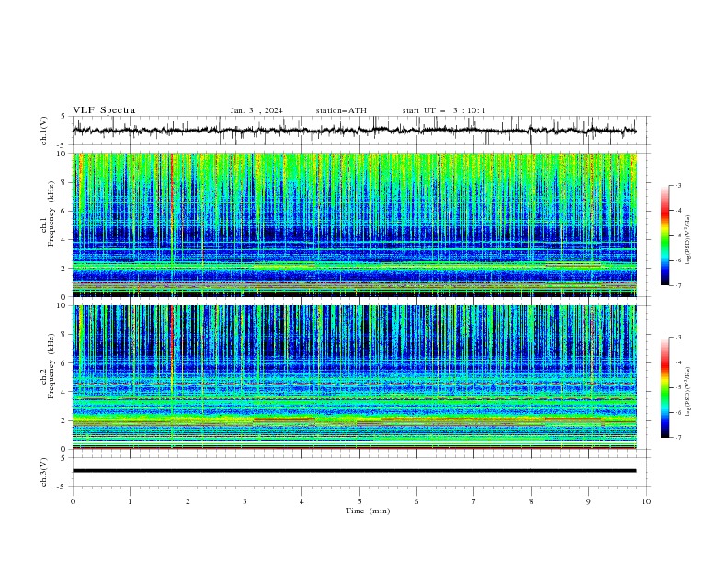Click the 'station=ATH' label
This screenshot has height=563, width=728.
(341, 110)
